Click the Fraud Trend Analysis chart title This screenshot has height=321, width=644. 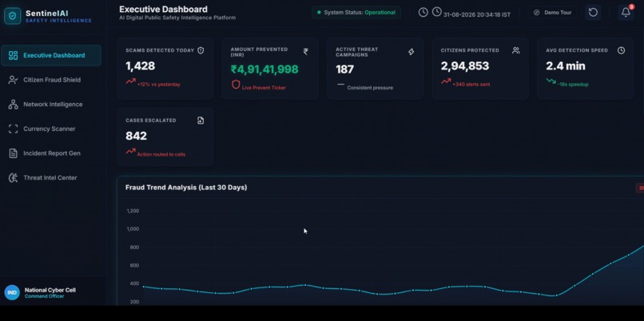coord(186,188)
